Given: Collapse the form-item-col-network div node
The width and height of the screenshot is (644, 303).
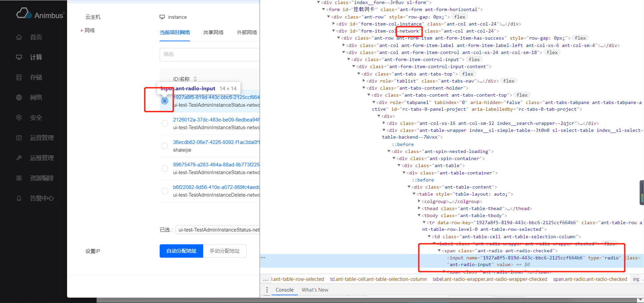Looking at the screenshot, I should pyautogui.click(x=333, y=31).
